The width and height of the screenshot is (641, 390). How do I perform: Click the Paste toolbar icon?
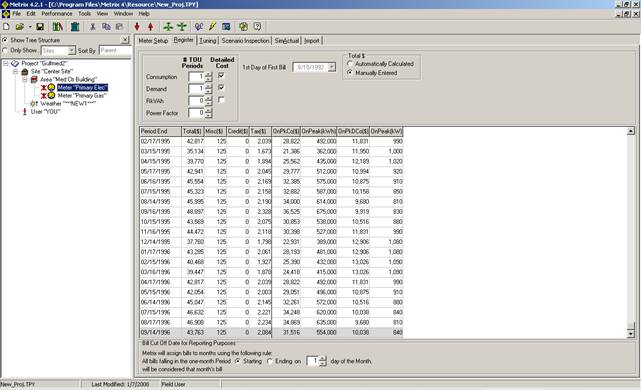click(119, 27)
